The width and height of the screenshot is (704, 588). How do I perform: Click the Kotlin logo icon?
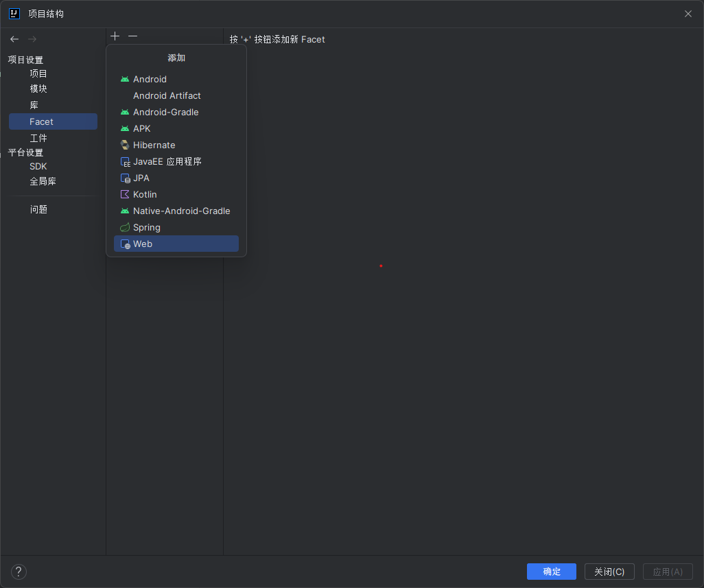click(125, 194)
